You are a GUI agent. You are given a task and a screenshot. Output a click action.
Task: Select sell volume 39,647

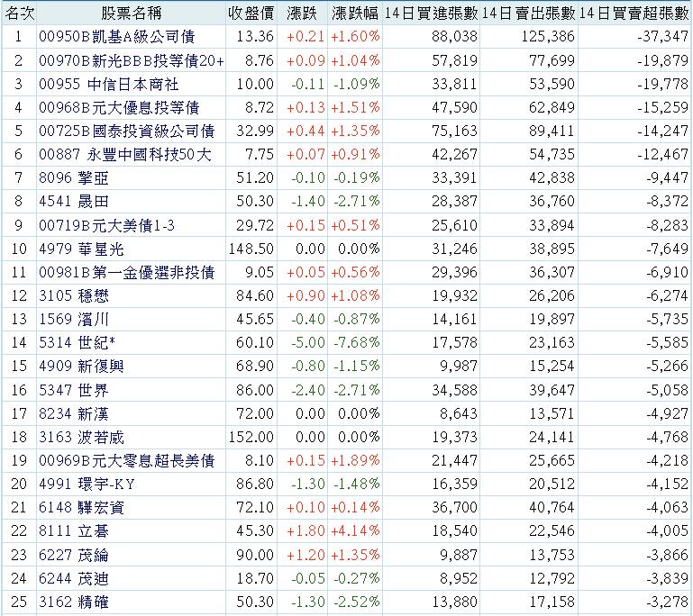click(x=552, y=390)
